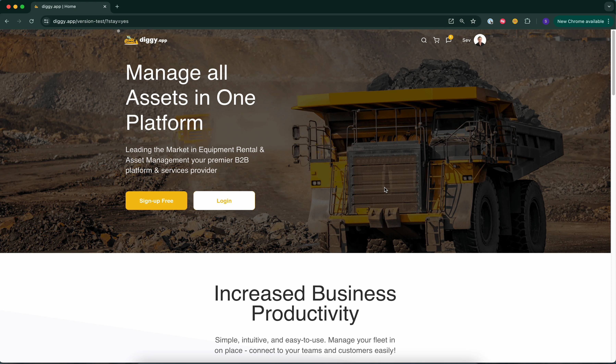Open a new browser tab
This screenshot has width=616, height=364.
tap(117, 7)
